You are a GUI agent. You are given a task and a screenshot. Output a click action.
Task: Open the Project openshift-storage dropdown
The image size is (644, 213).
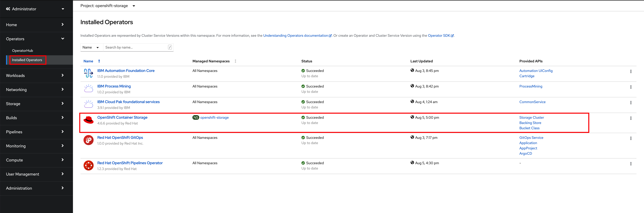coord(108,6)
